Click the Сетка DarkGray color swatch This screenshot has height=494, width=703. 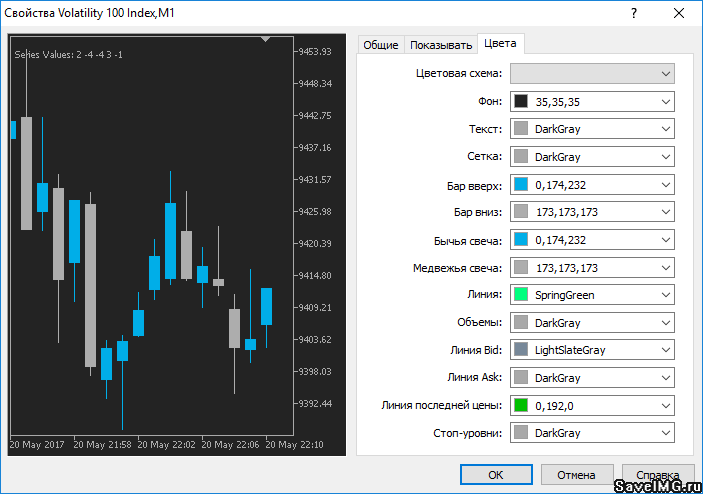(x=520, y=157)
